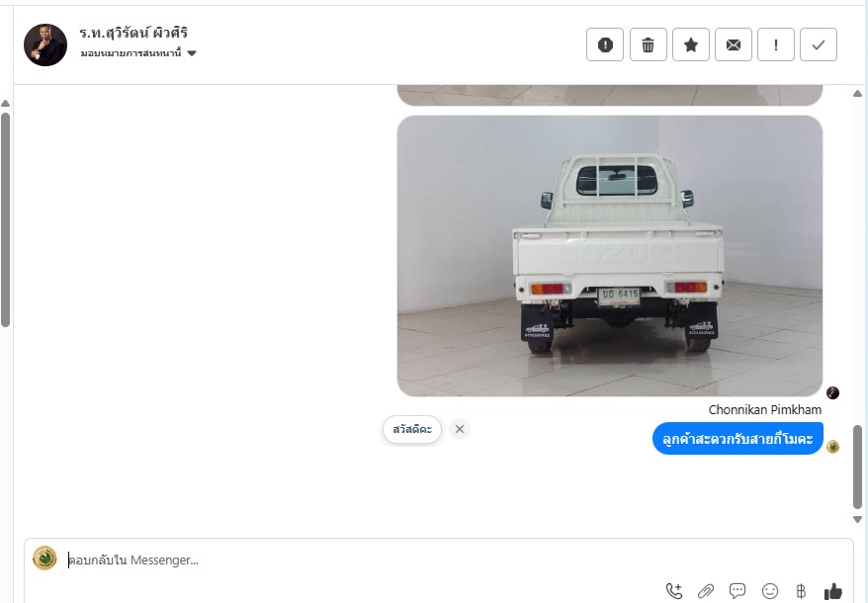Send a thumbs-up like

[833, 591]
